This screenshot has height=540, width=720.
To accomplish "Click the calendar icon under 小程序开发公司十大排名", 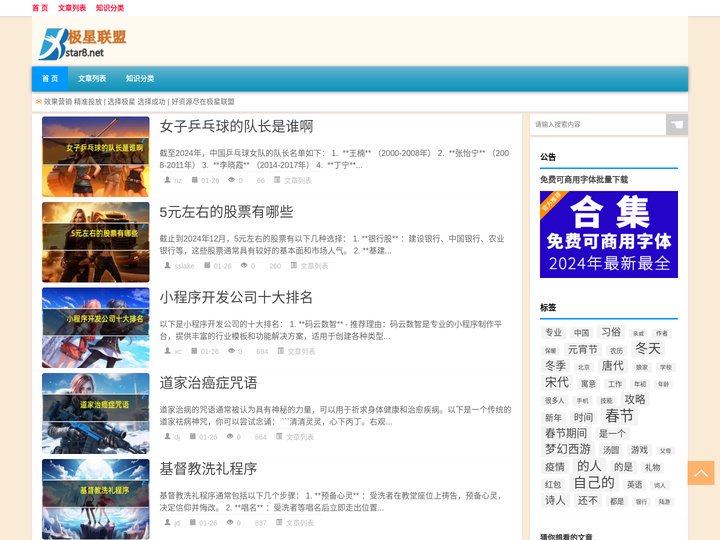I will (x=194, y=351).
